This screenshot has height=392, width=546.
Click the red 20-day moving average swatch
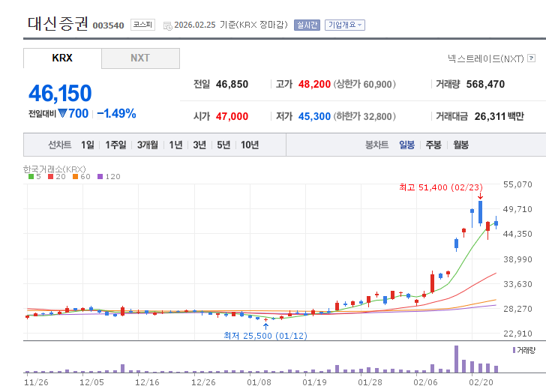coord(50,176)
